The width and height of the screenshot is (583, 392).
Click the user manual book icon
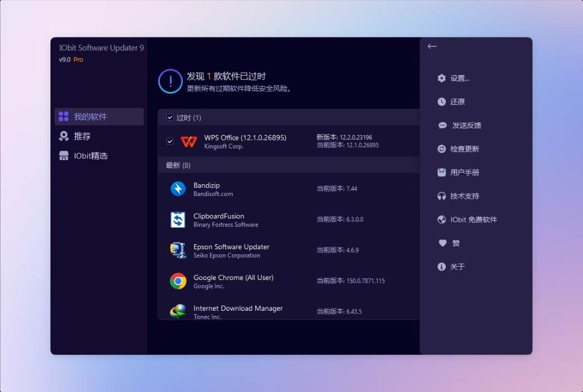[441, 172]
